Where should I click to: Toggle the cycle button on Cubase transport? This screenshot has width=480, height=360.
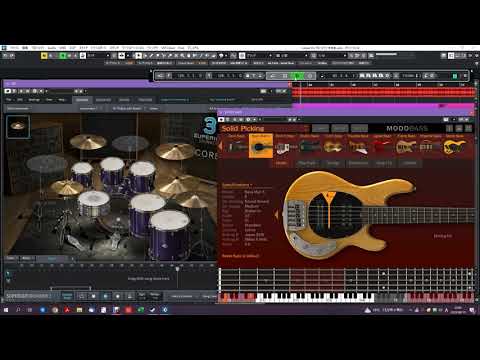(273, 76)
